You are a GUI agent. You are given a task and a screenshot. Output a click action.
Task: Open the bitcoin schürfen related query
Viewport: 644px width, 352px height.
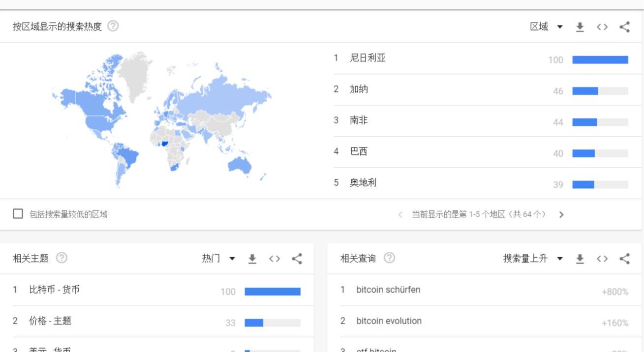(x=388, y=290)
